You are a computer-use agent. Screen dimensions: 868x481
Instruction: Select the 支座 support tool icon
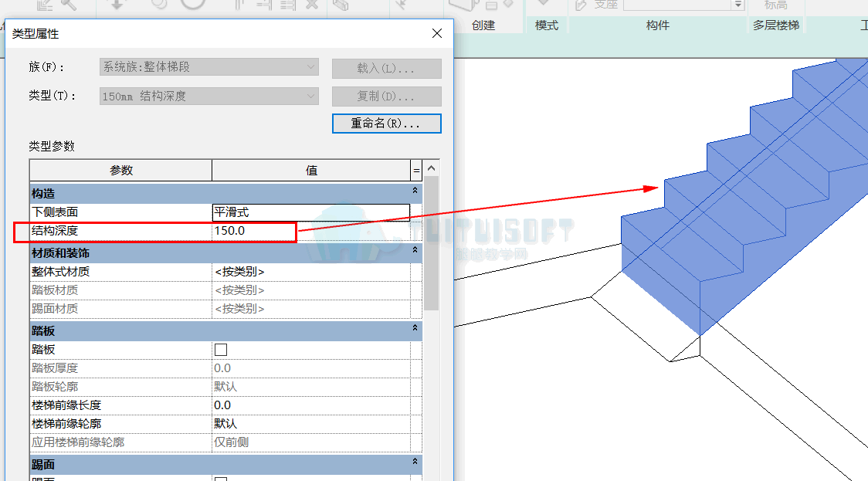(581, 5)
